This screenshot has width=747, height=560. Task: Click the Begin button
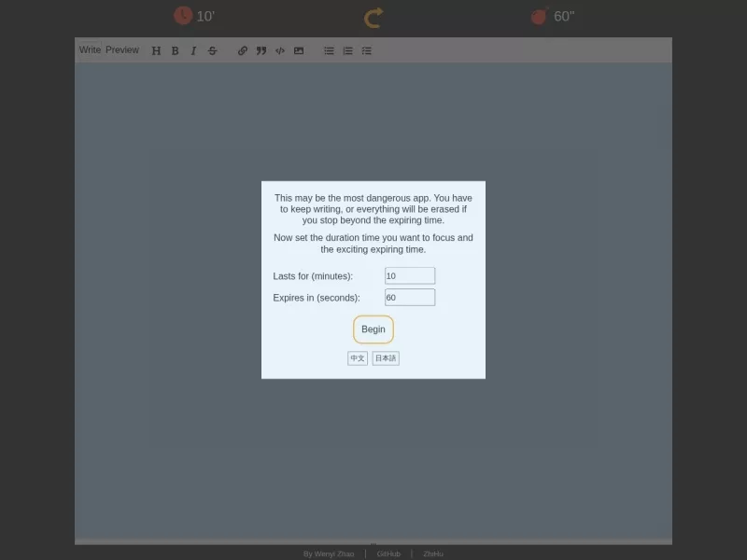373,329
